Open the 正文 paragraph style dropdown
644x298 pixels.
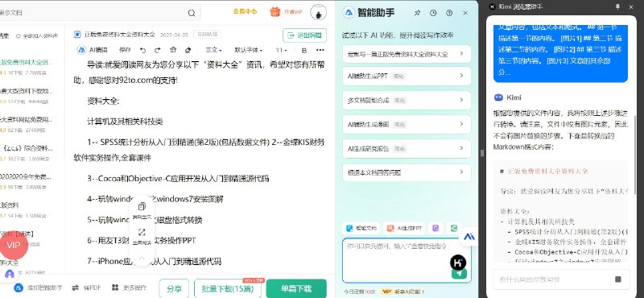(213, 50)
